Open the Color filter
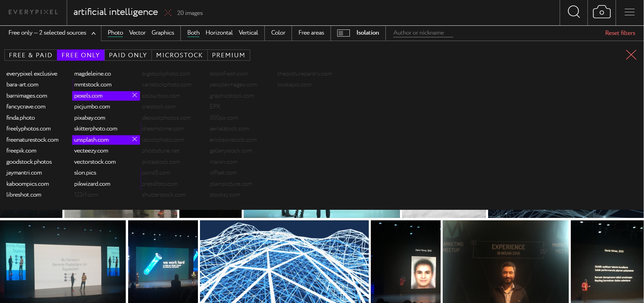Viewport: 644px width, 303px height. click(278, 33)
